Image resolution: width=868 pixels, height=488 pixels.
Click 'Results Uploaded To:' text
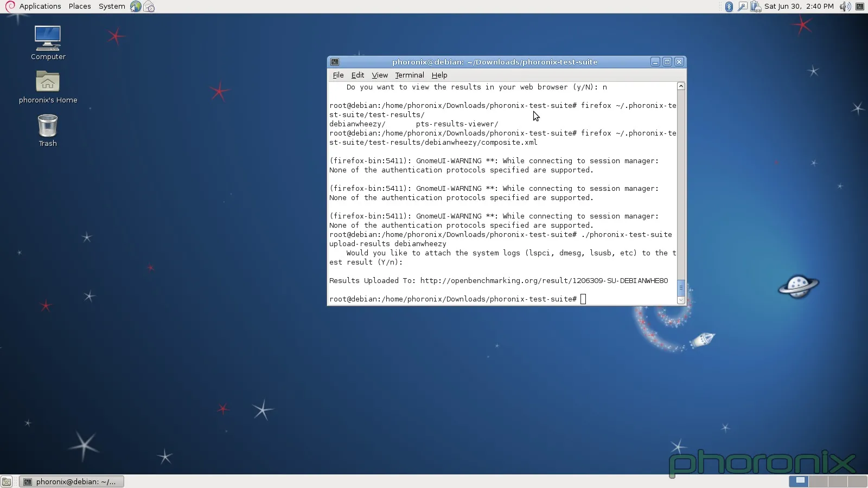pos(372,281)
